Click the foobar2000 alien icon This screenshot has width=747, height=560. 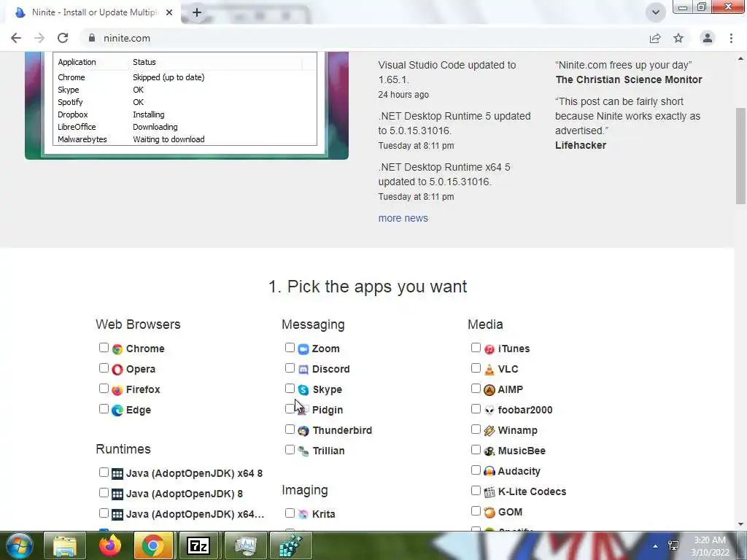pos(489,410)
